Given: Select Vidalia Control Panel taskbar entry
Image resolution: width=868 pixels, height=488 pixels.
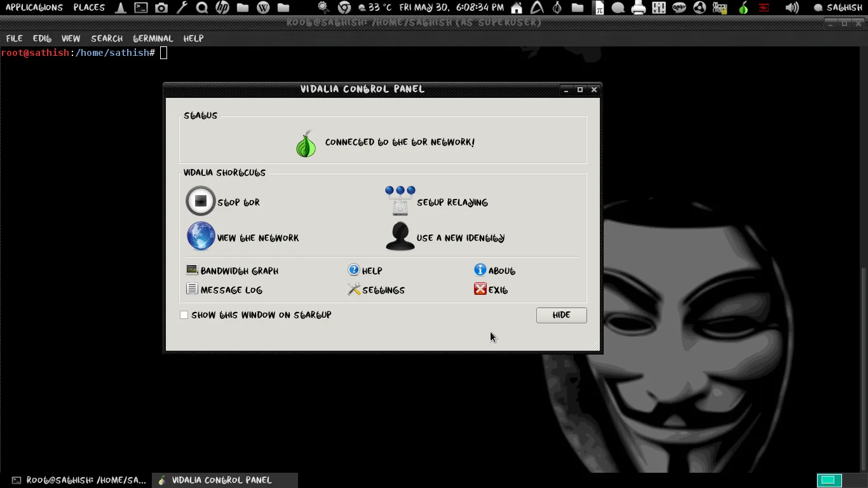Looking at the screenshot, I should point(225,480).
